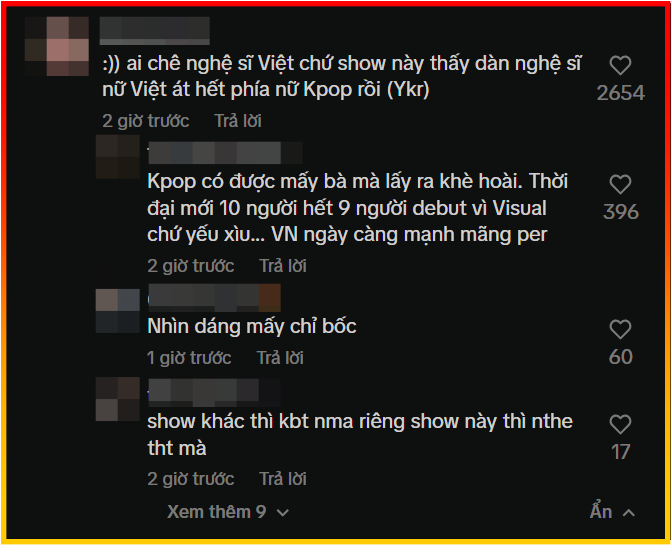This screenshot has height=545, width=671.
Task: Open the top commenter's username
Action: [x=154, y=31]
